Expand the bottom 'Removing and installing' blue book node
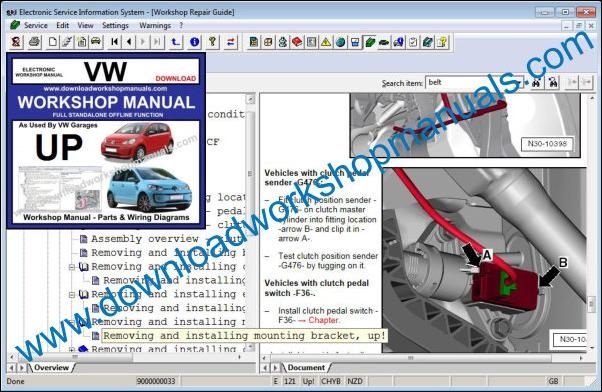This screenshot has width=602, height=392. point(72,349)
